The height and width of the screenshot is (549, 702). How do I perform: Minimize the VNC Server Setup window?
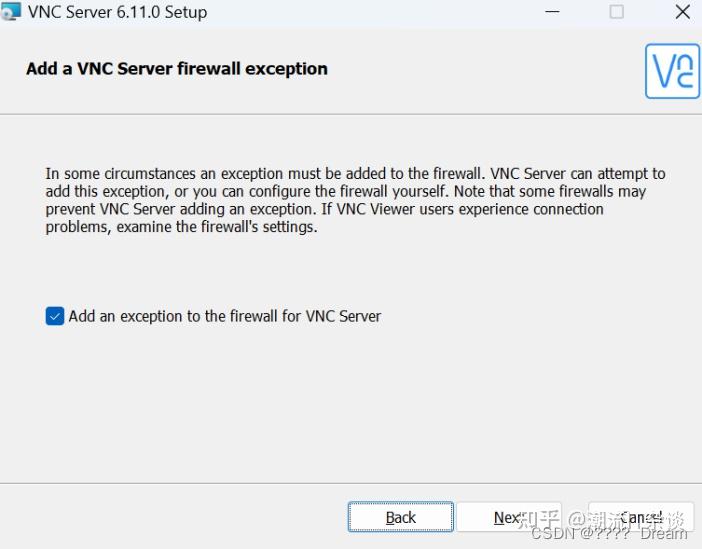(552, 12)
